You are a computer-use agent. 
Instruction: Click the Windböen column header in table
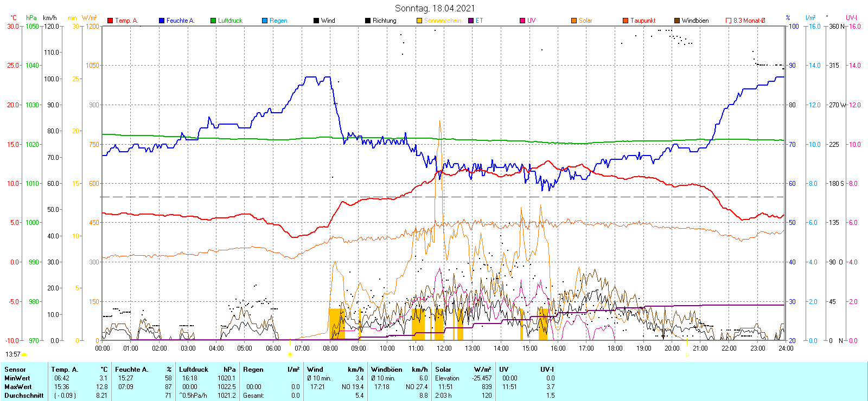coord(387,370)
